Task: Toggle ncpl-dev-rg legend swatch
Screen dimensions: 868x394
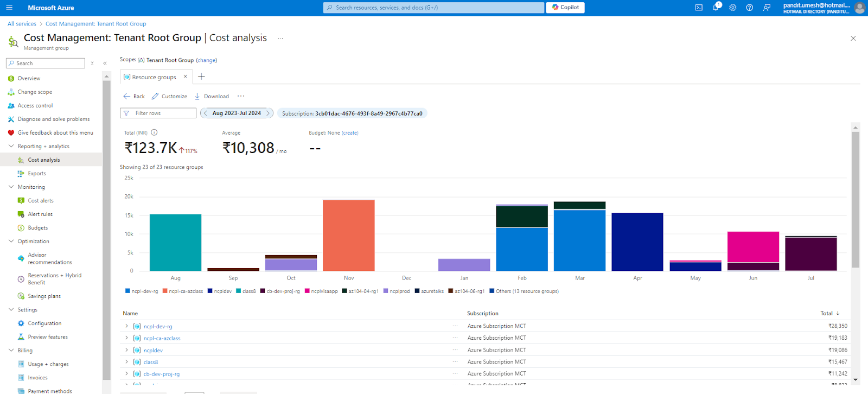Action: tap(128, 291)
